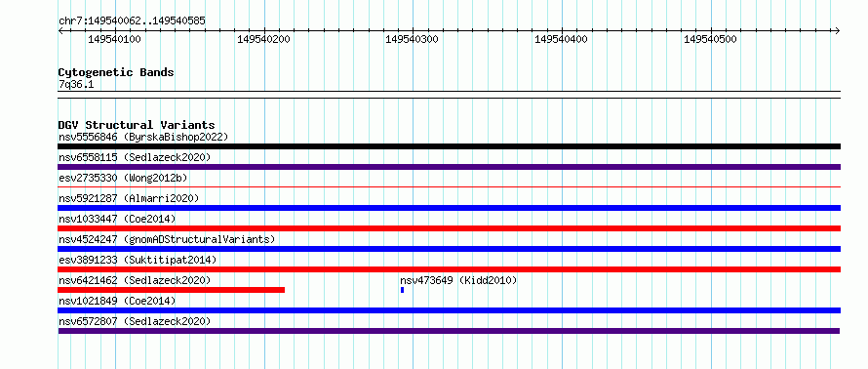Select the short red nsv6421462 bar
This screenshot has width=868, height=369.
171,290
